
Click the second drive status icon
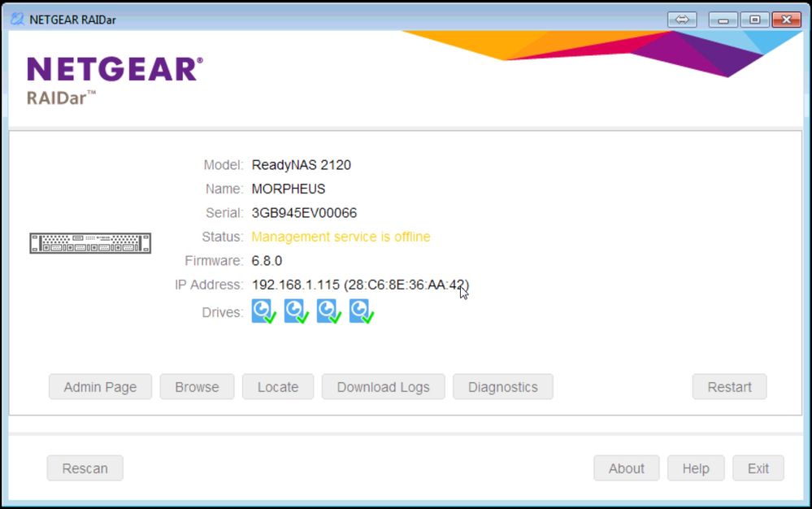[x=296, y=311]
